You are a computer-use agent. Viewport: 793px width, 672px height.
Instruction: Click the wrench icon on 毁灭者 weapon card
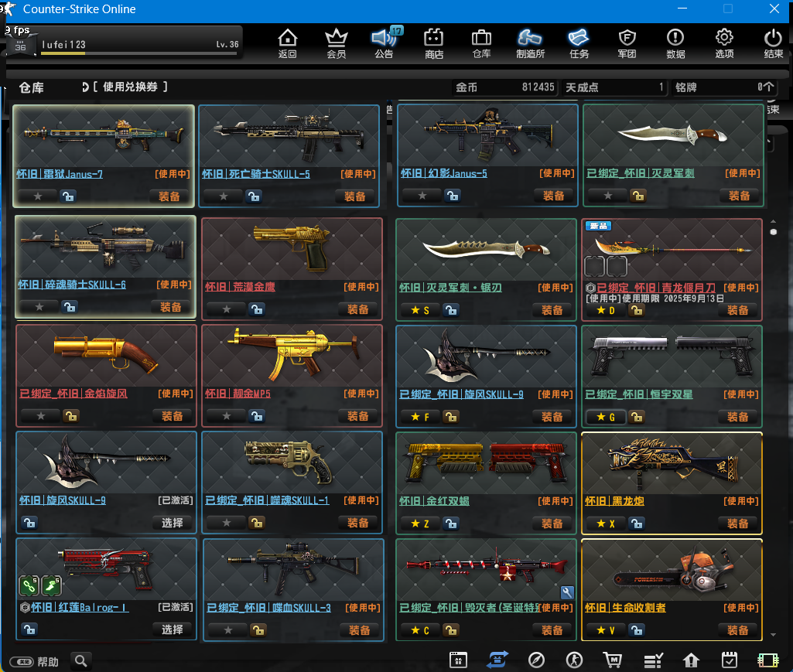(567, 592)
